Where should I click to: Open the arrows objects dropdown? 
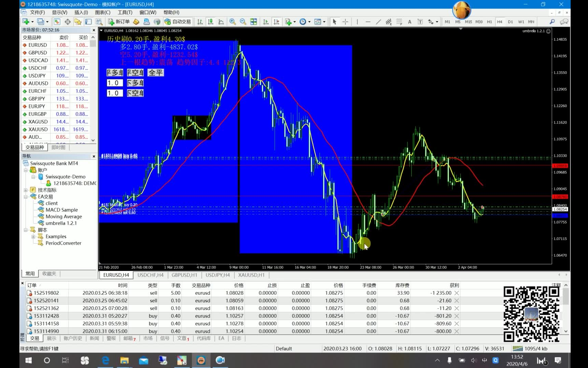(433, 21)
